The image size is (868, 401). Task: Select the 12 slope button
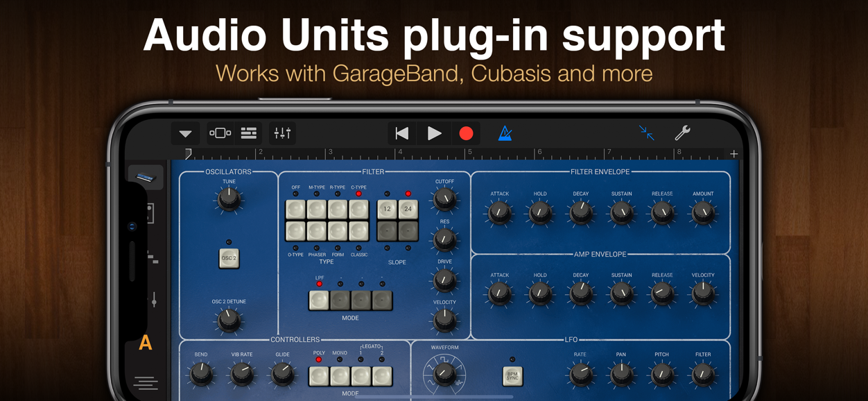(388, 209)
